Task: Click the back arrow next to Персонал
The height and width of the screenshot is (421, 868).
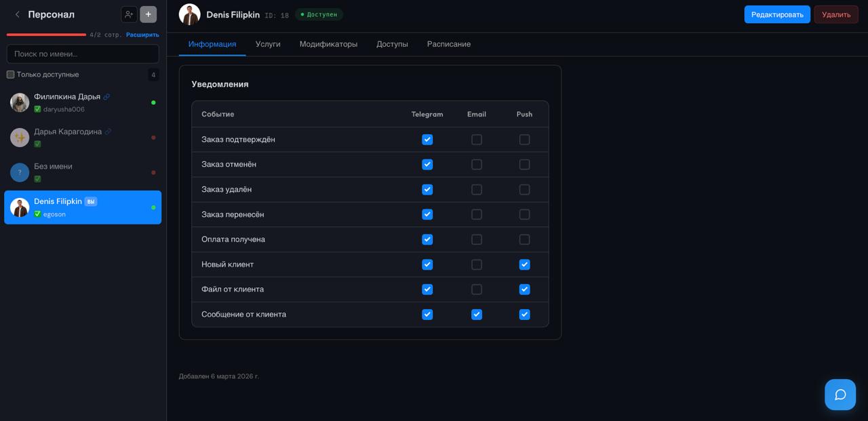Action: [17, 14]
